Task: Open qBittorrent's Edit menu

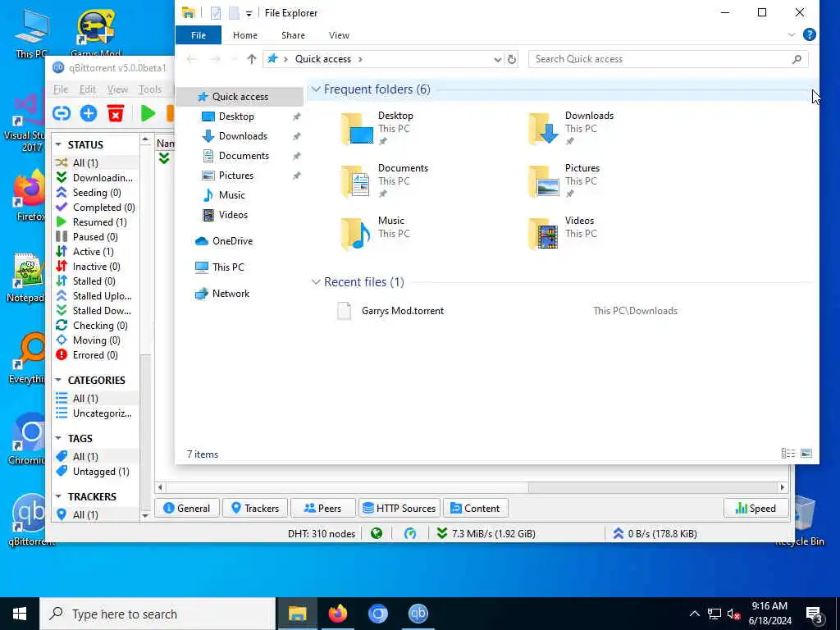Action: point(87,89)
